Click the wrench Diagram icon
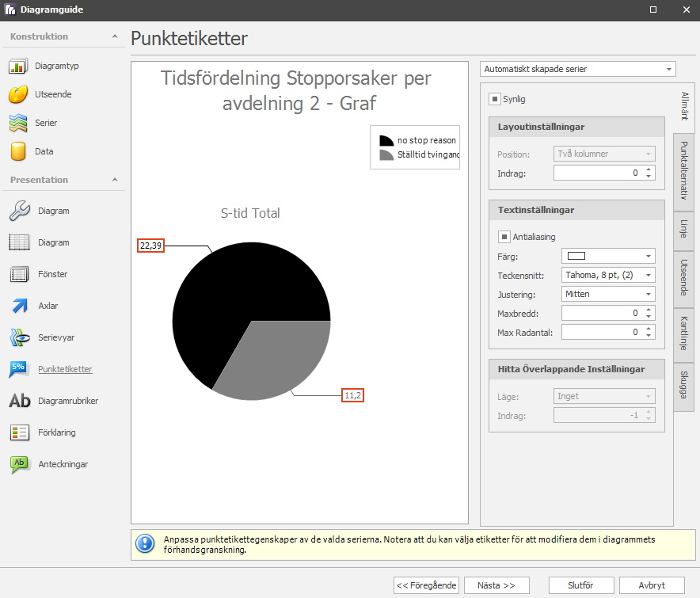Viewport: 700px width, 598px height. (x=19, y=211)
